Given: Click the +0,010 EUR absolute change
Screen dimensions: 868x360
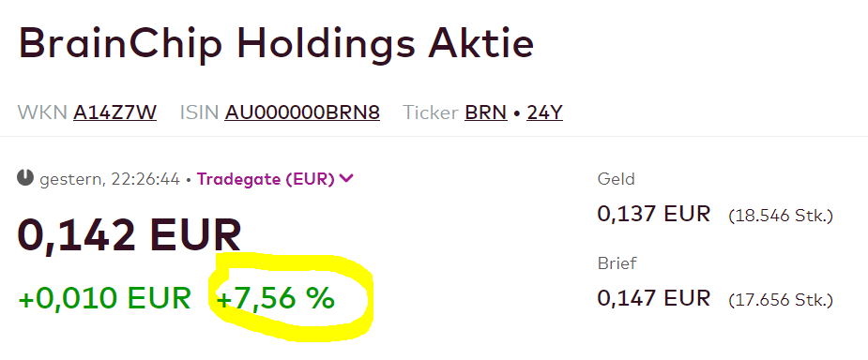Looking at the screenshot, I should pyautogui.click(x=104, y=299).
